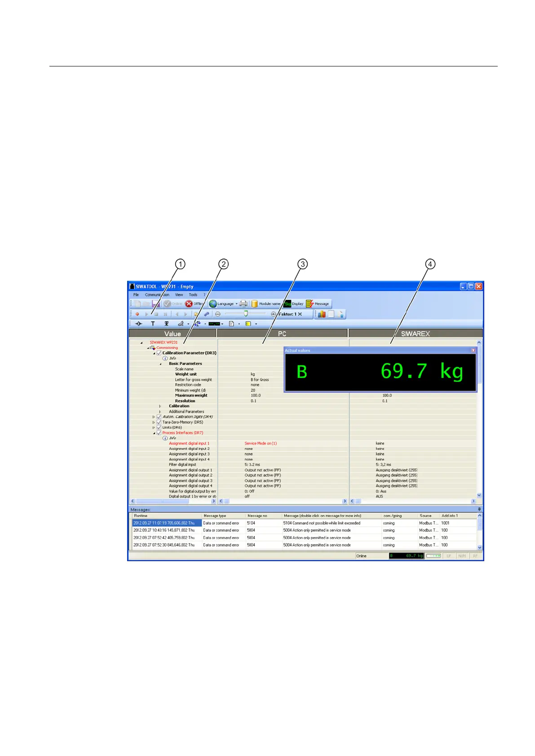This screenshot has width=535, height=756.
Task: Click the set-to-zero icon
Action: pos(139,324)
